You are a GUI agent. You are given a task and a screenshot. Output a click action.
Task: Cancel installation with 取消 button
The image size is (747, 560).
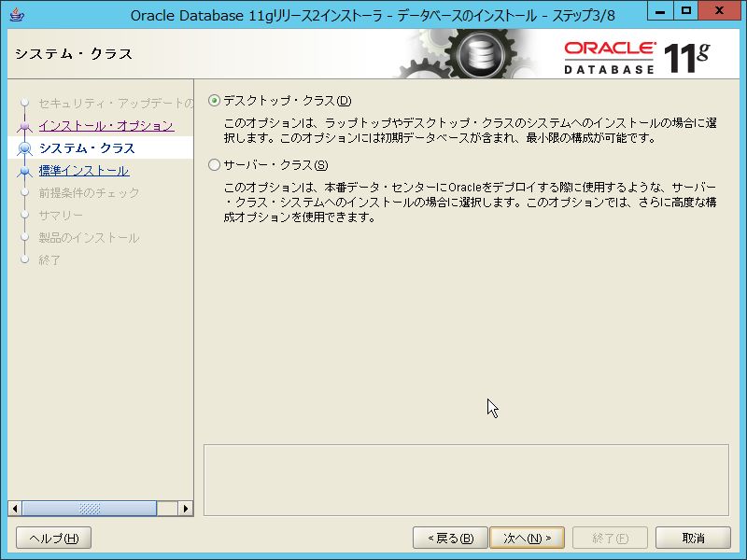[x=693, y=538]
